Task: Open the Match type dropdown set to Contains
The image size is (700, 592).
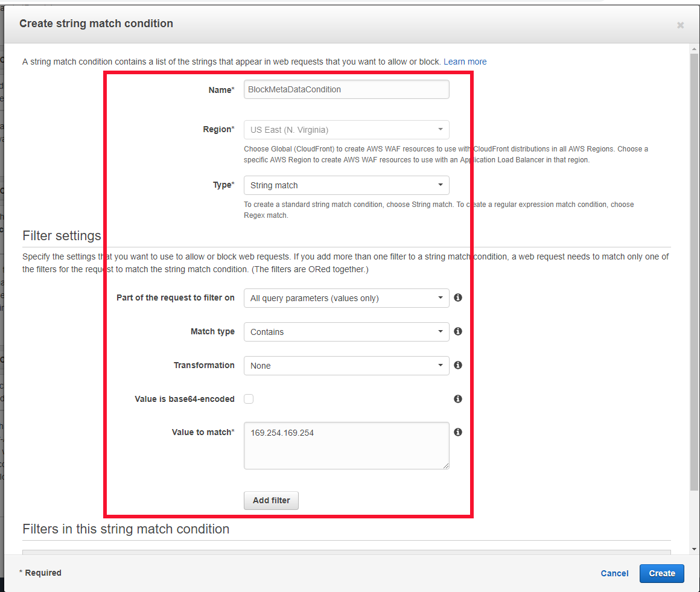Action: [x=346, y=332]
